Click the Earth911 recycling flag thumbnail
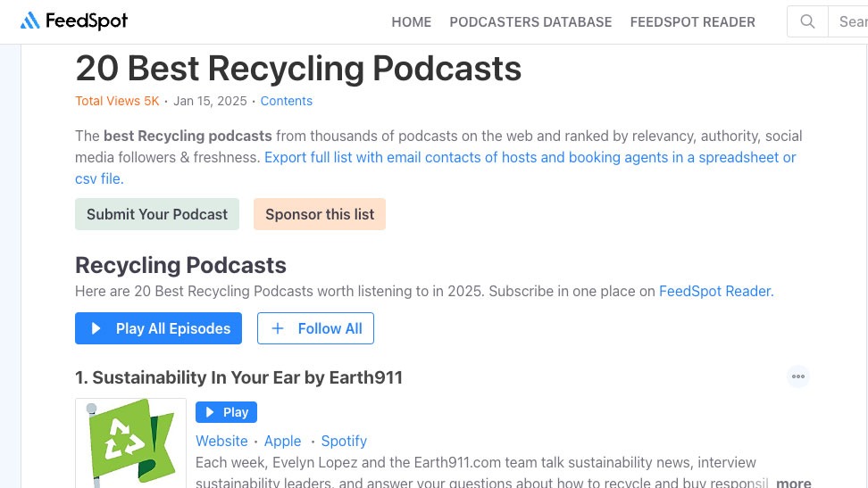This screenshot has width=868, height=488. pyautogui.click(x=130, y=443)
